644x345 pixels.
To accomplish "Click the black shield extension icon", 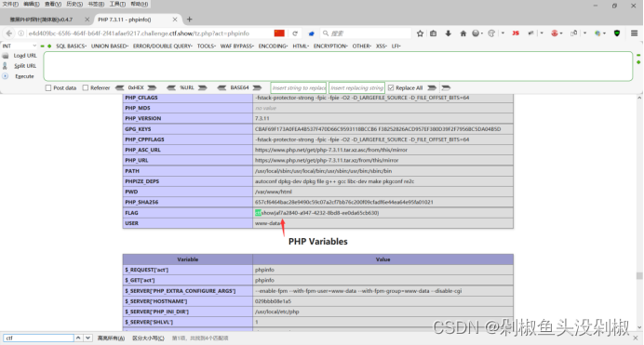I will [617, 33].
